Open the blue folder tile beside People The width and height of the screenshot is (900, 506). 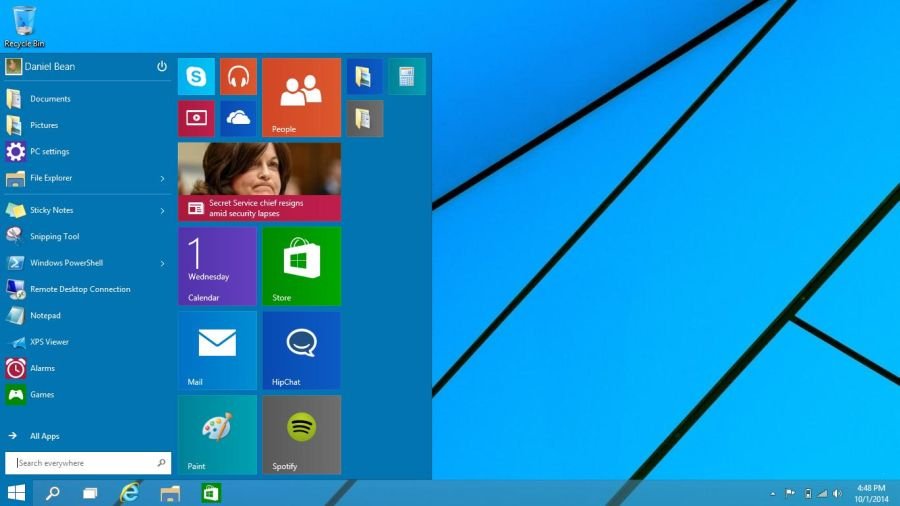pos(364,76)
